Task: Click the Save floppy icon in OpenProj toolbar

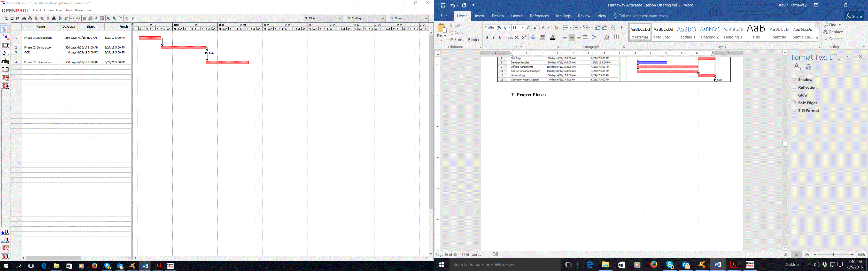Action: click(x=18, y=19)
